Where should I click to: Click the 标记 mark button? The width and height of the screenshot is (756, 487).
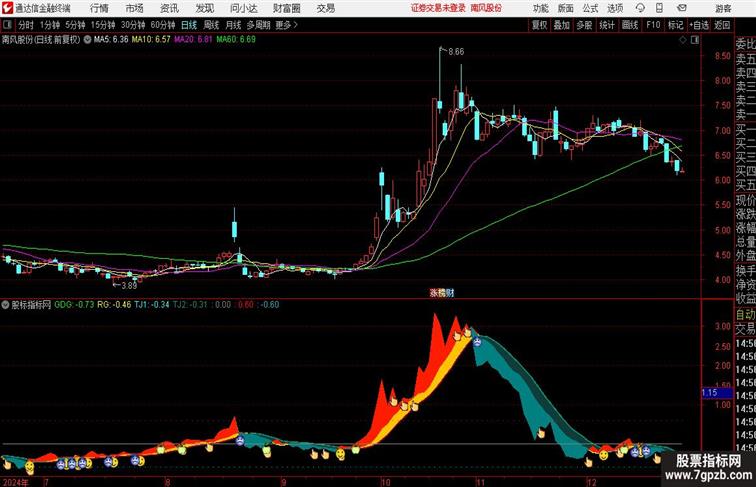pyautogui.click(x=675, y=25)
